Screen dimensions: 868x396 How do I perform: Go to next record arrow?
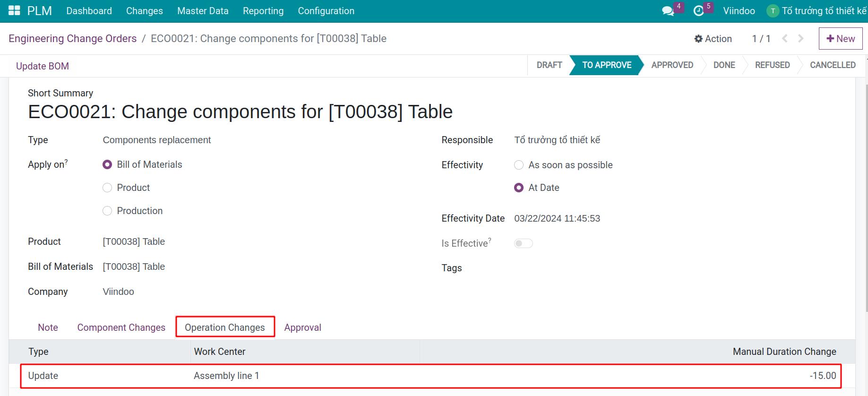click(801, 39)
